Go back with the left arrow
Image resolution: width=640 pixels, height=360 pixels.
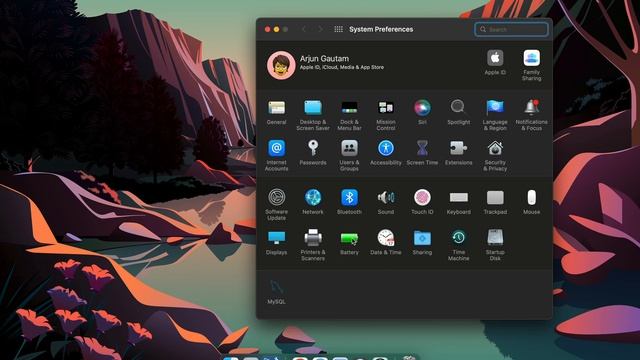pos(304,29)
